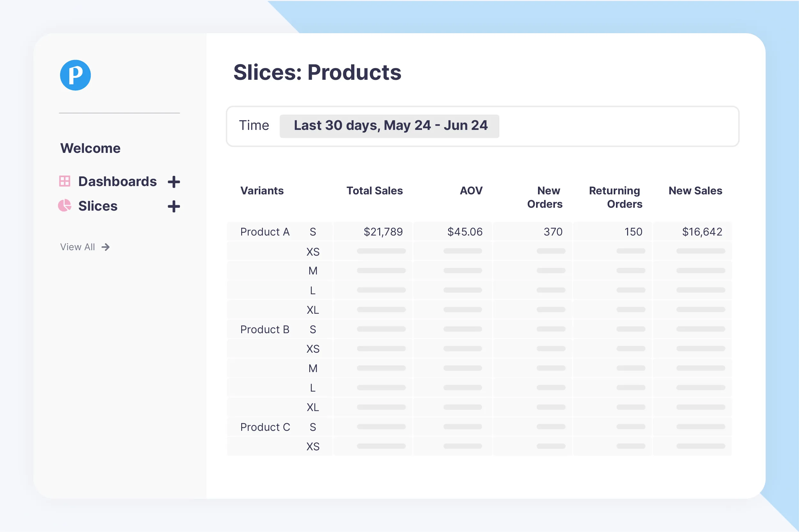Image resolution: width=799 pixels, height=532 pixels.
Task: Open the Dashboards menu item
Action: pos(118,182)
